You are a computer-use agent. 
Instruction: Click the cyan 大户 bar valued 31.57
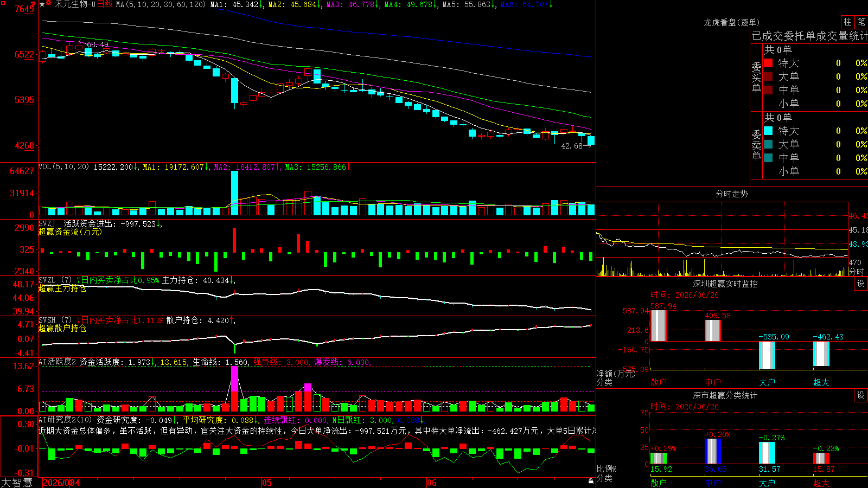(767, 453)
